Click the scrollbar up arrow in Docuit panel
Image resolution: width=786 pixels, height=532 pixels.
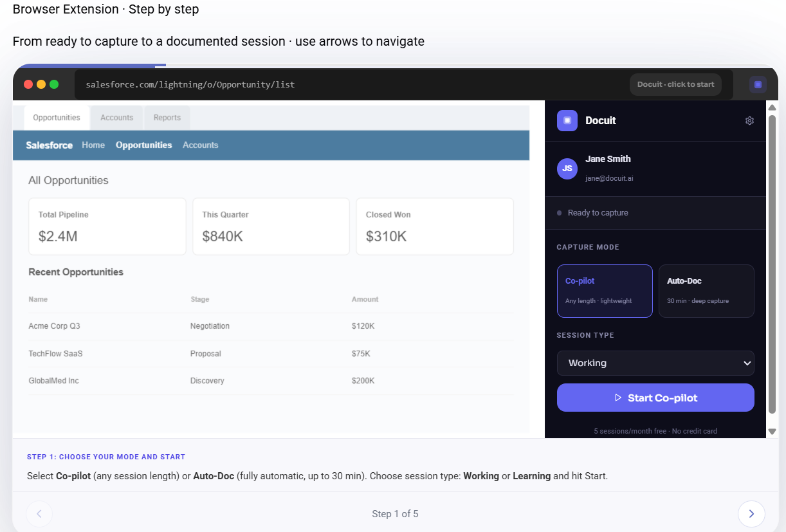point(772,107)
